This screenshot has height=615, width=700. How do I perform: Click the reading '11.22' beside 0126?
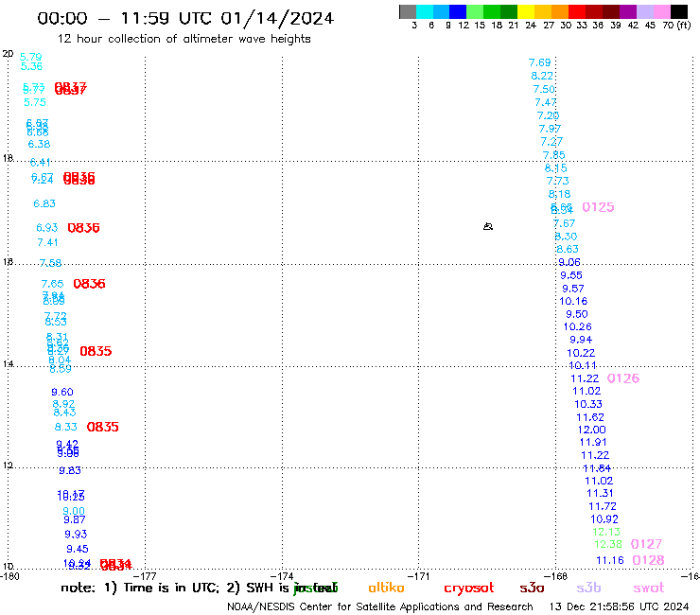tap(585, 378)
